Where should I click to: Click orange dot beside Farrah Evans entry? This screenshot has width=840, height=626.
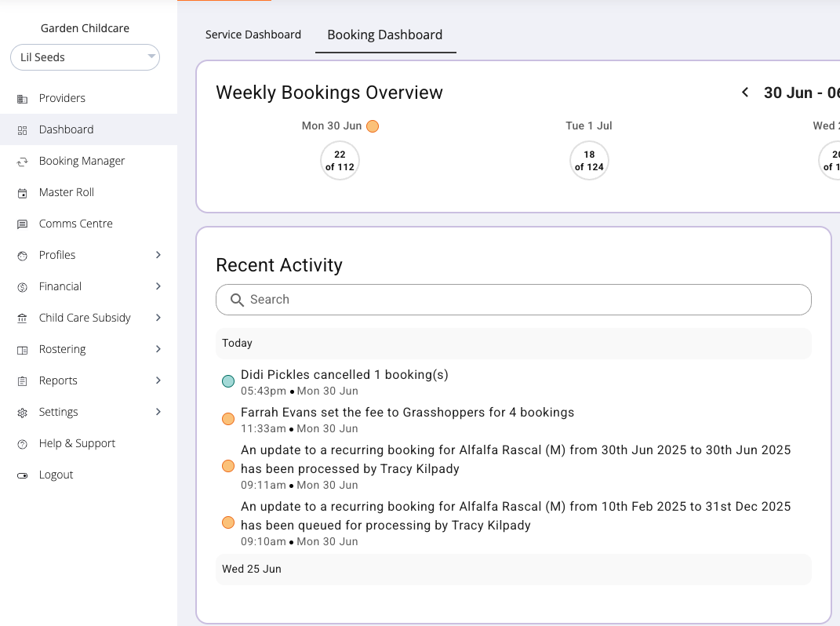click(x=228, y=419)
